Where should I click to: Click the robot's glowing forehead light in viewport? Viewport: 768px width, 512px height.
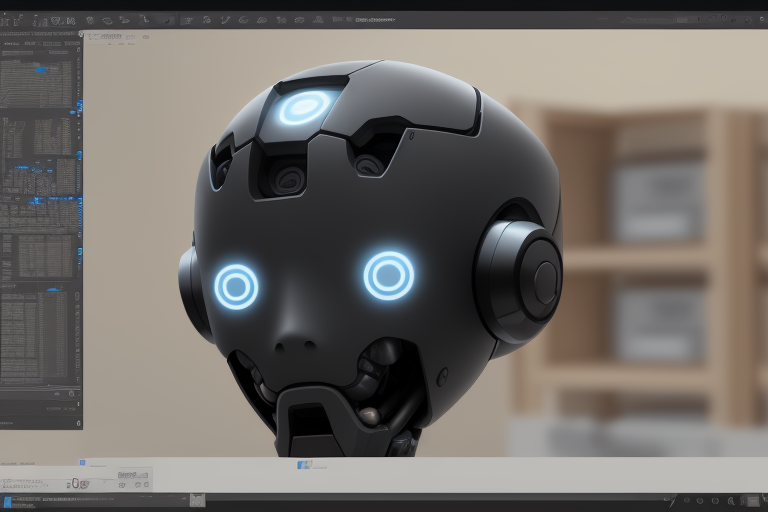[x=304, y=108]
